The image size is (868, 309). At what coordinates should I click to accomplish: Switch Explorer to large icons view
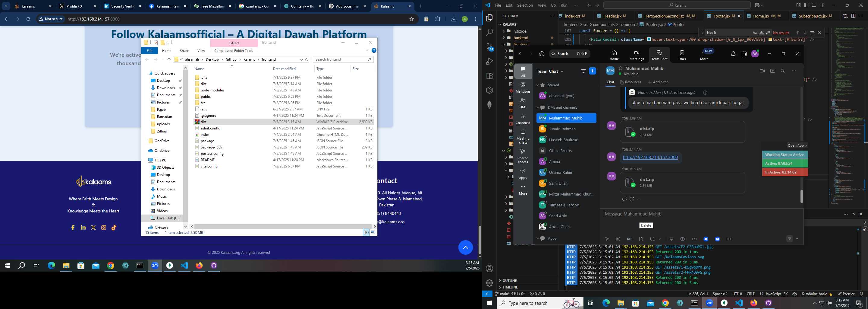[x=373, y=232]
